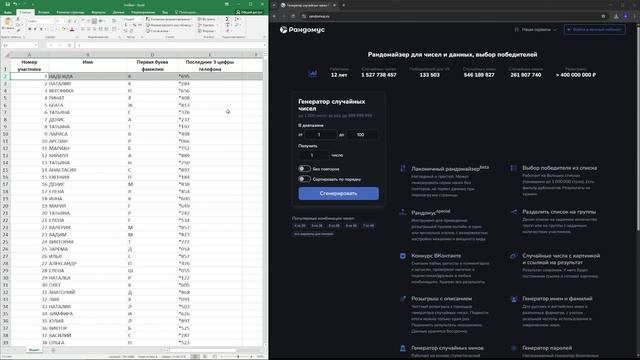Open Лаконичный рандомайзер service link

pos(450,168)
